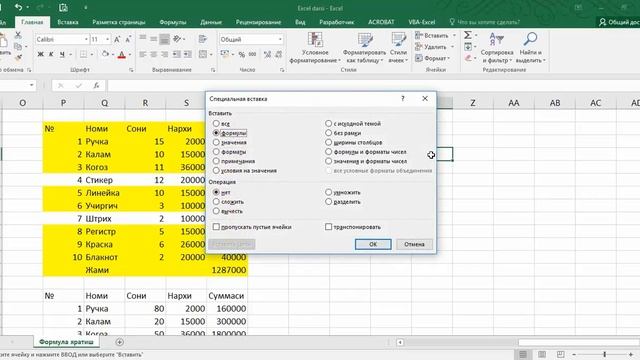Click the AutoSum sigma icon
The height and width of the screenshot is (360, 640).
[x=468, y=35]
